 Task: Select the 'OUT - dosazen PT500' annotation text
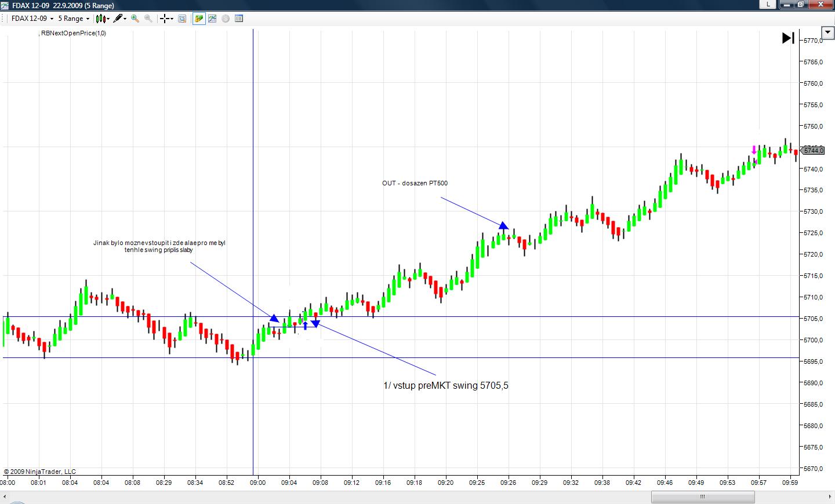tap(415, 183)
